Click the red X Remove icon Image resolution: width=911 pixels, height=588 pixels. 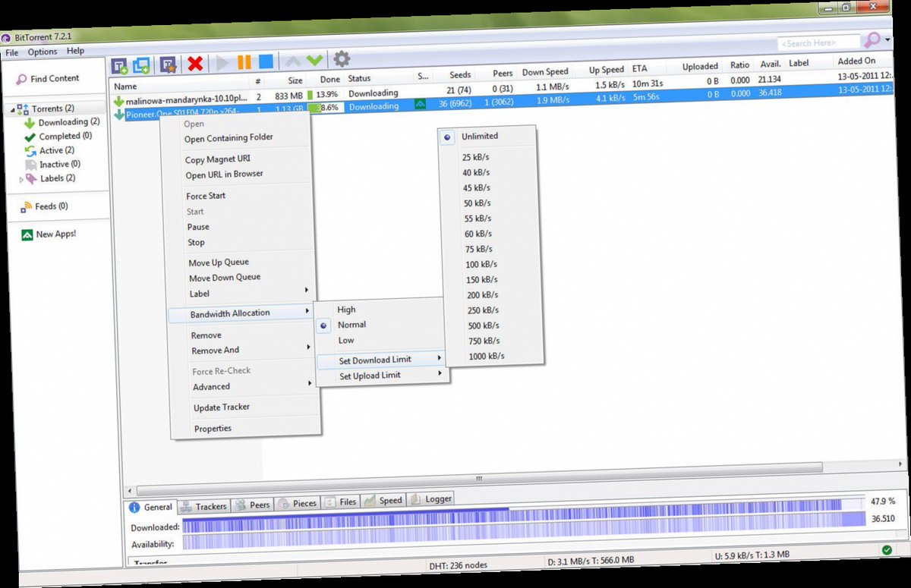pos(195,64)
